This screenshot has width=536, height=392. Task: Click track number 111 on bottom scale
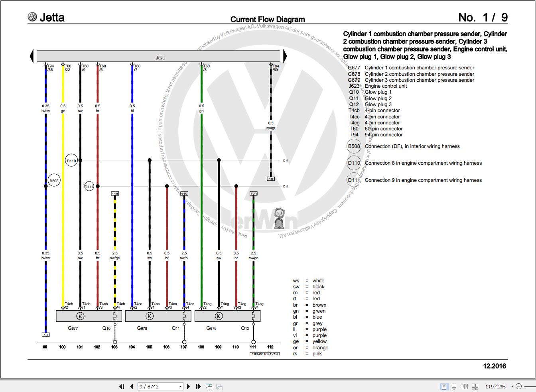pos(253,347)
